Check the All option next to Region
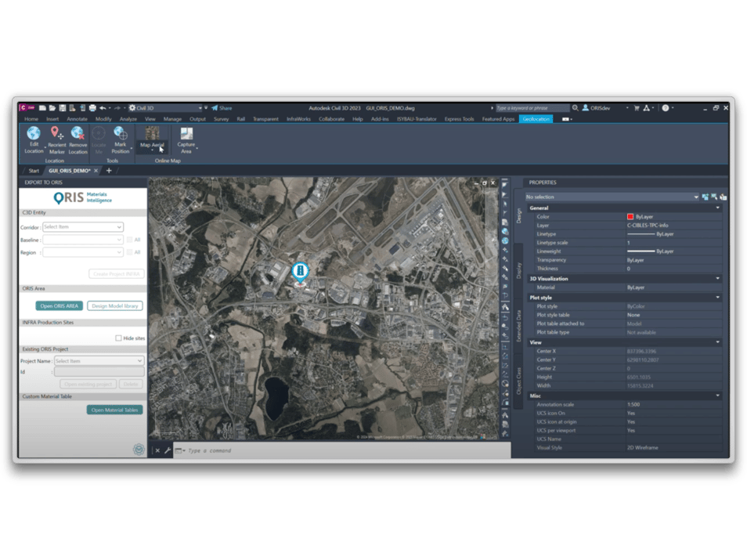This screenshot has width=747, height=560. 129,252
